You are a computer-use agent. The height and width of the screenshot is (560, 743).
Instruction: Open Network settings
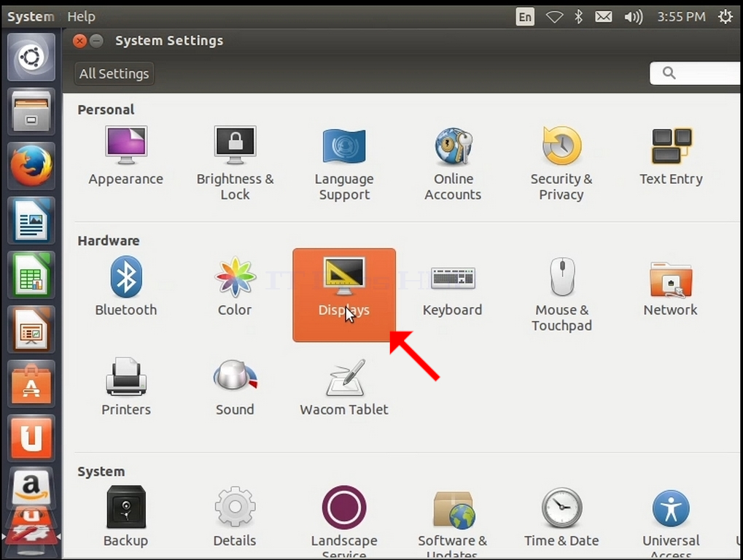point(671,288)
